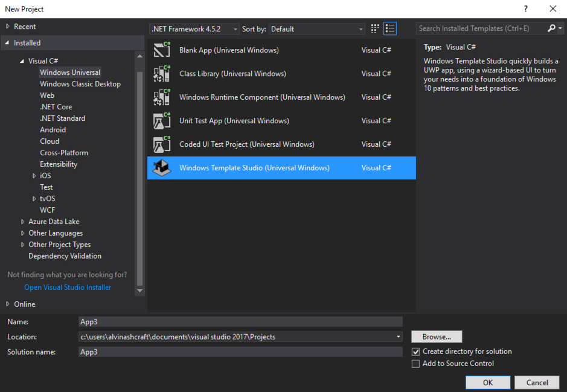567x392 pixels.
Task: Click the category tree scrollbar thumb
Action: click(x=140, y=179)
